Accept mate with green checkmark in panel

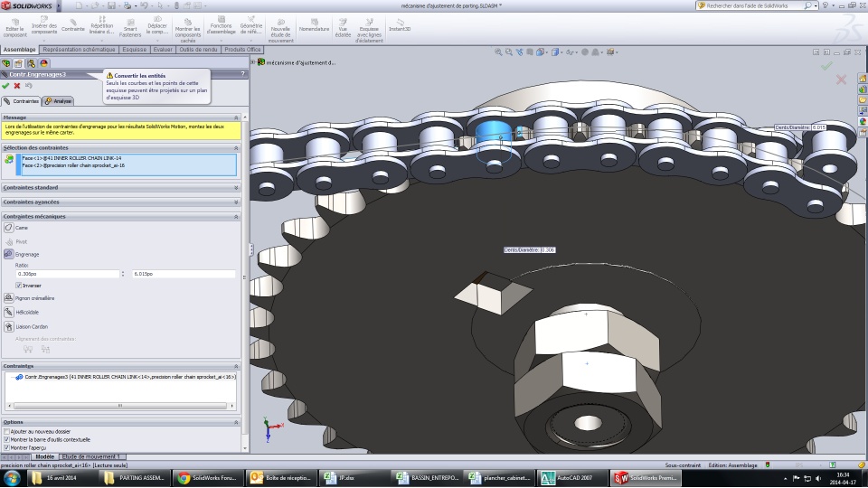click(x=5, y=86)
